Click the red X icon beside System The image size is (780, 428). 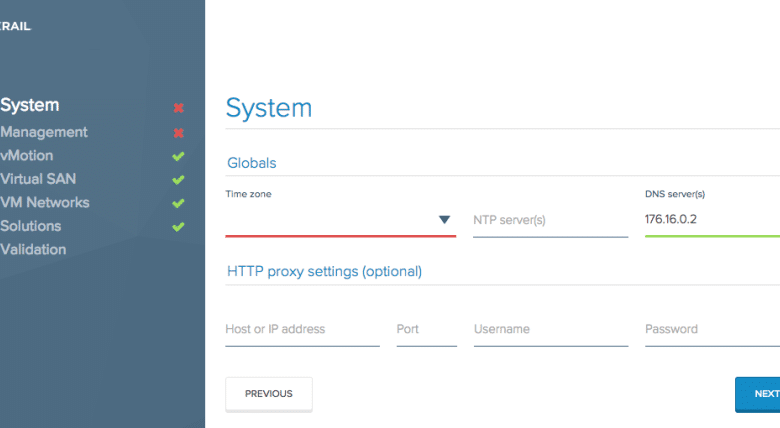179,107
